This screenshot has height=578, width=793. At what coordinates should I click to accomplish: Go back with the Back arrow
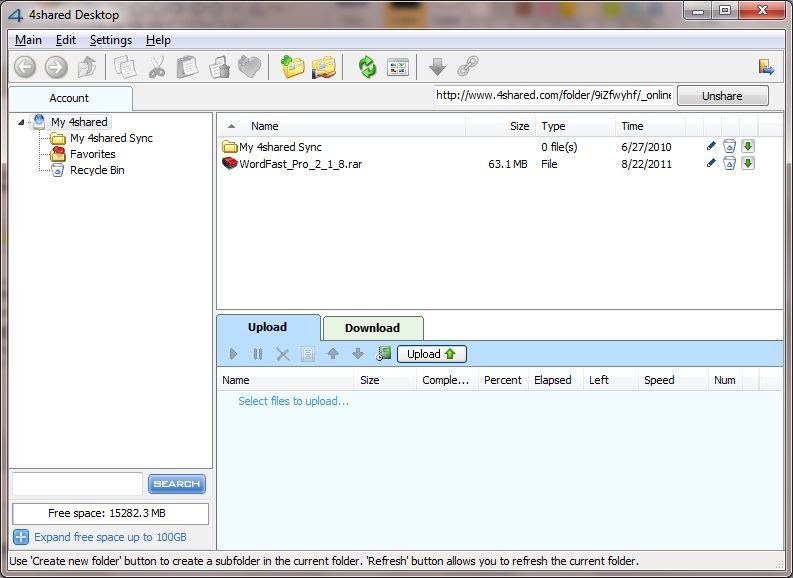(x=25, y=67)
